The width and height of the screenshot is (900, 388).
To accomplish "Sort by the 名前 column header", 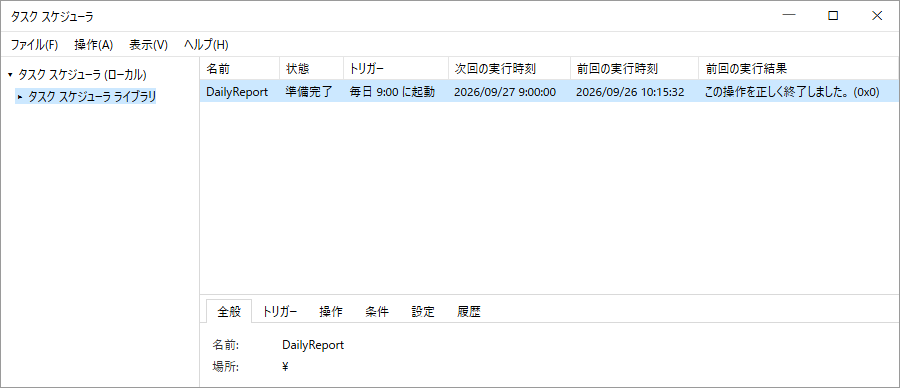I will click(239, 68).
